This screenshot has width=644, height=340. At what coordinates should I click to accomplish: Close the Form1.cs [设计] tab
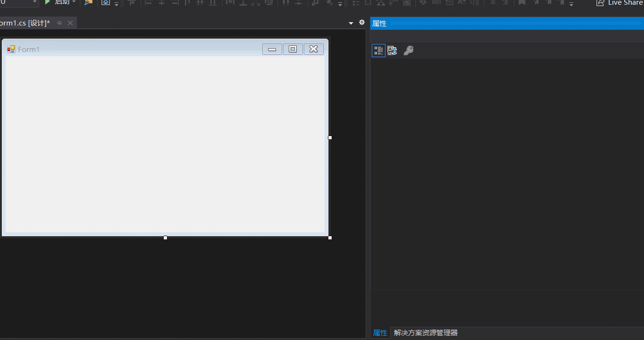pyautogui.click(x=70, y=23)
